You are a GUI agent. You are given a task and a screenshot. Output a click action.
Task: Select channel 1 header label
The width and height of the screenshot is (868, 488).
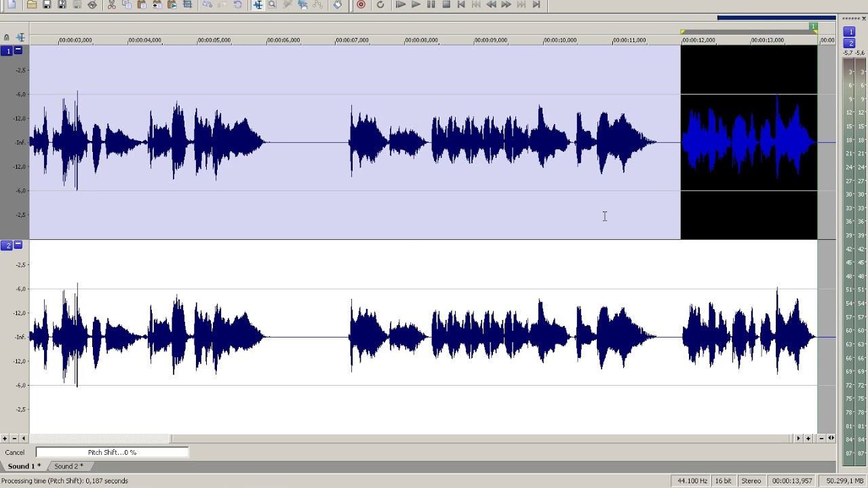[7, 51]
